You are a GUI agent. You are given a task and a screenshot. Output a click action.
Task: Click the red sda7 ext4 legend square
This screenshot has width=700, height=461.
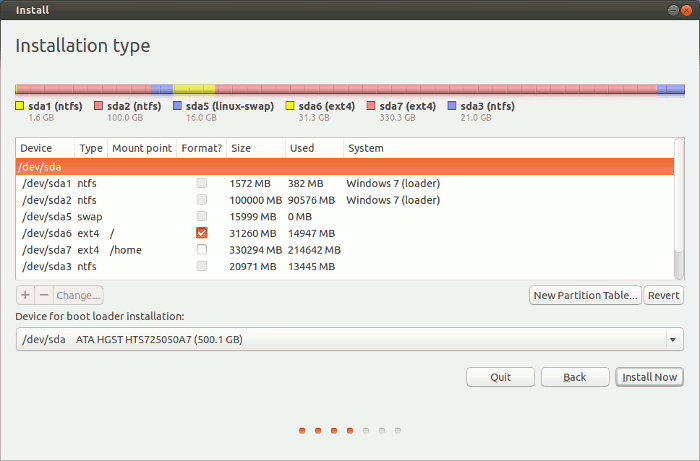371,105
